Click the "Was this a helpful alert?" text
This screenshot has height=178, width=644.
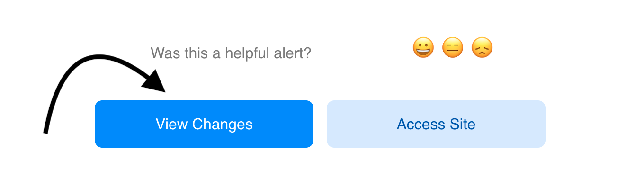pos(231,53)
